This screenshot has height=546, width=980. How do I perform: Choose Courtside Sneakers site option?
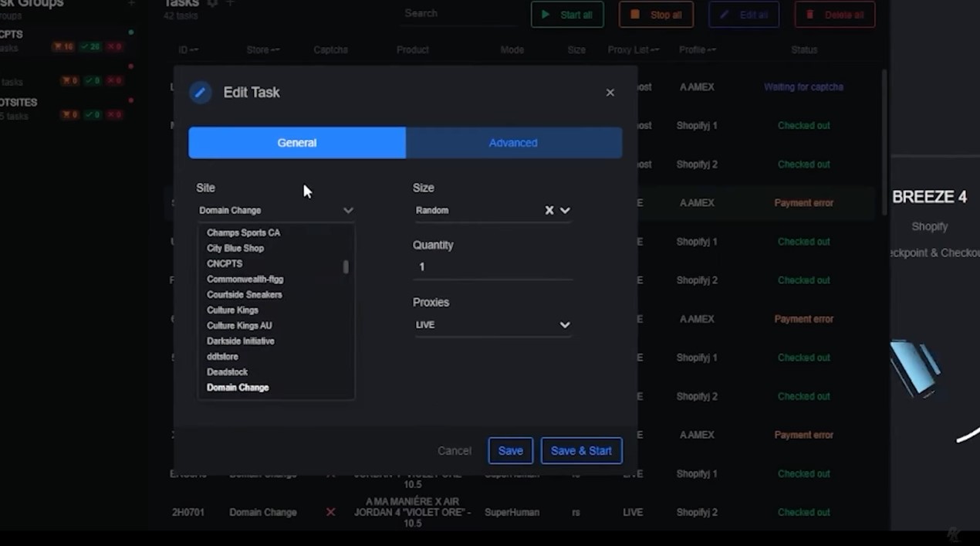click(x=244, y=294)
